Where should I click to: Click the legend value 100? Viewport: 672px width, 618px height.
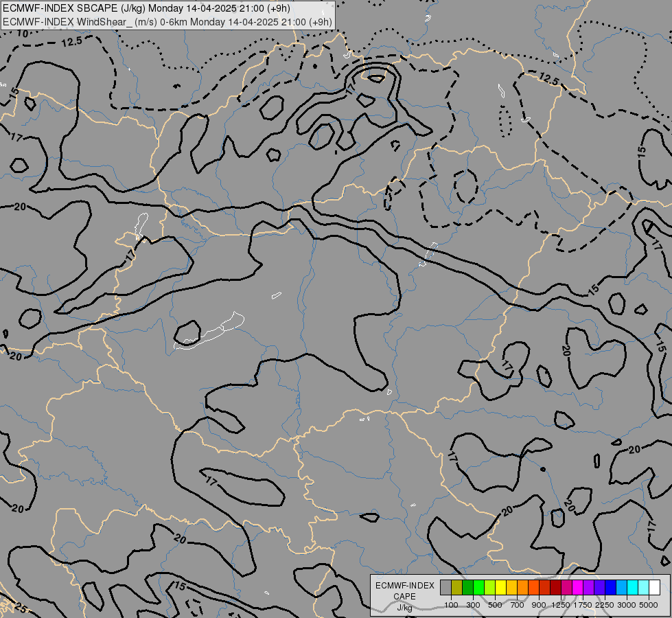coord(451,605)
